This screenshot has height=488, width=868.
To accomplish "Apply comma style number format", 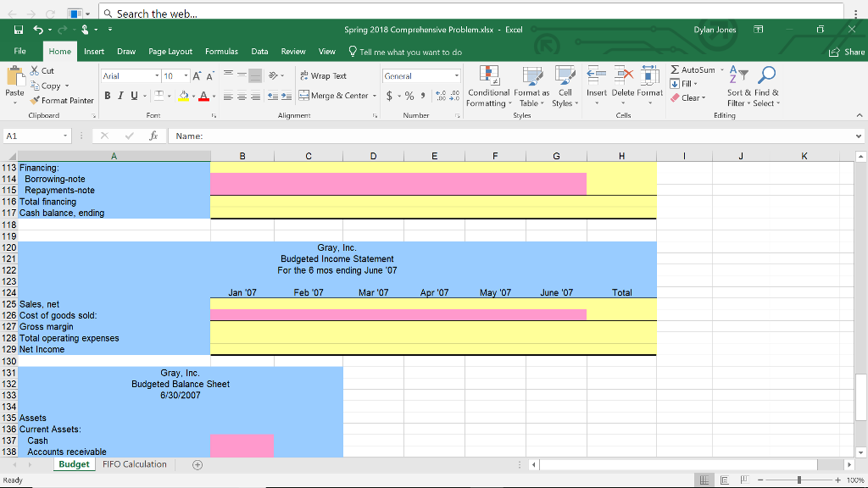I will click(423, 96).
